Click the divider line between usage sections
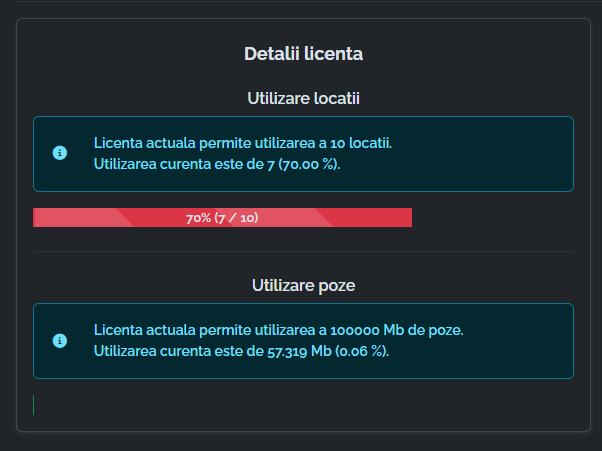602x451 pixels. click(x=303, y=251)
